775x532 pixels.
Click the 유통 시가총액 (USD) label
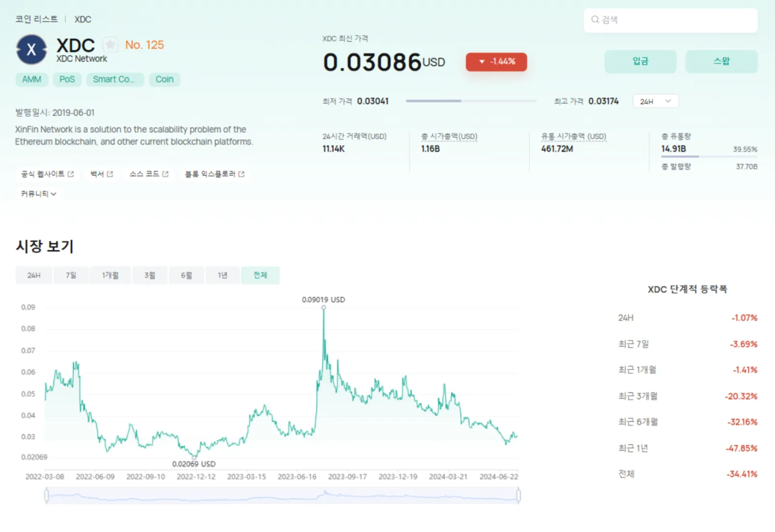pyautogui.click(x=573, y=137)
